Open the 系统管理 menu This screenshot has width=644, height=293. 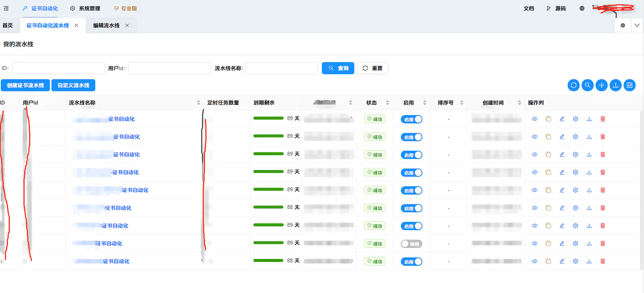coord(85,8)
